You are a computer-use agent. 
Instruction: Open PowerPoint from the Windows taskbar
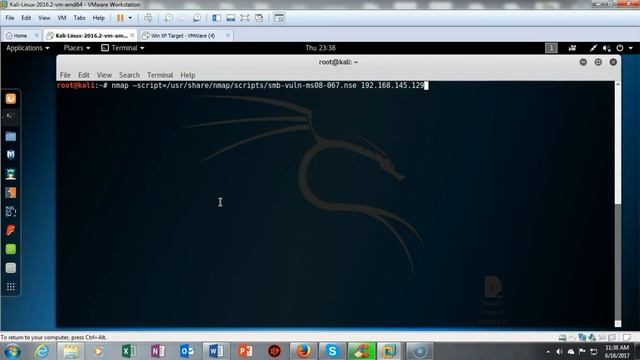pos(245,351)
